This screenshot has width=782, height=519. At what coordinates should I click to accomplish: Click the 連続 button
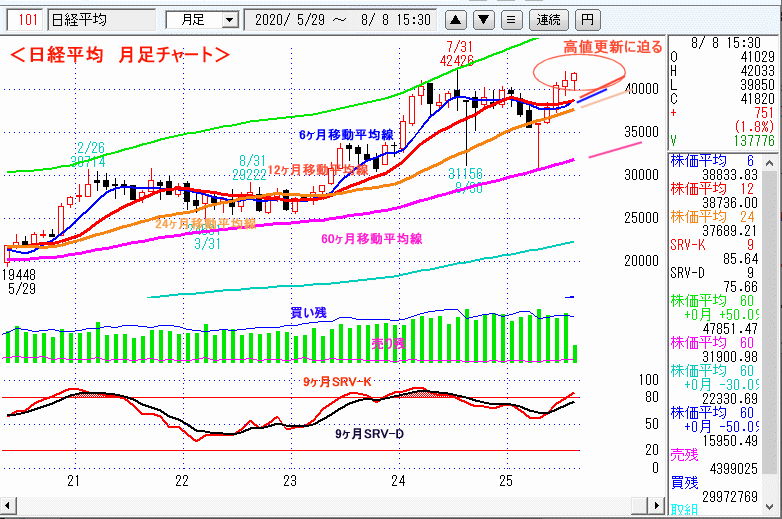point(548,20)
